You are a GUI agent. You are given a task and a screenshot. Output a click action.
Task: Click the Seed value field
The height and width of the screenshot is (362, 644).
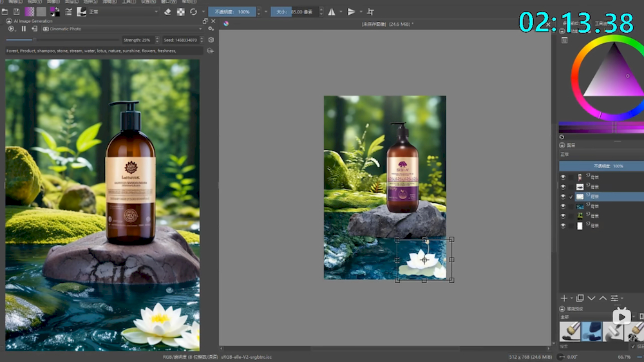pyautogui.click(x=181, y=40)
